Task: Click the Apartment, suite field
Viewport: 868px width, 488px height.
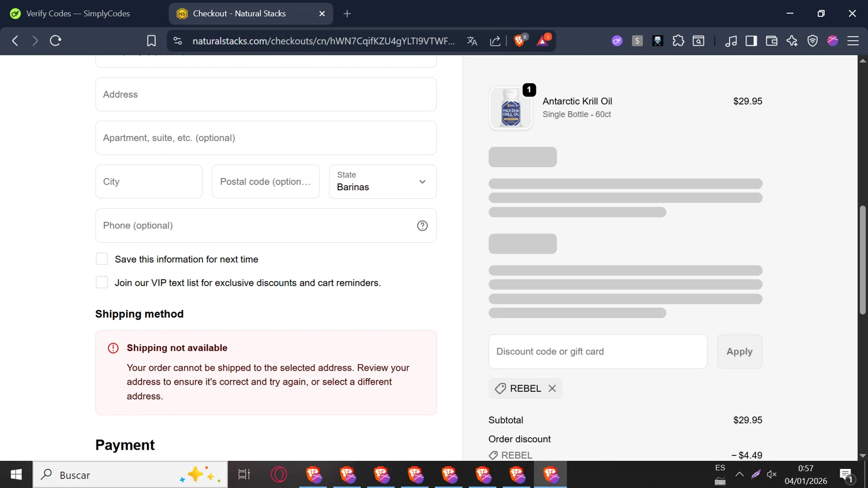Action: pyautogui.click(x=266, y=138)
